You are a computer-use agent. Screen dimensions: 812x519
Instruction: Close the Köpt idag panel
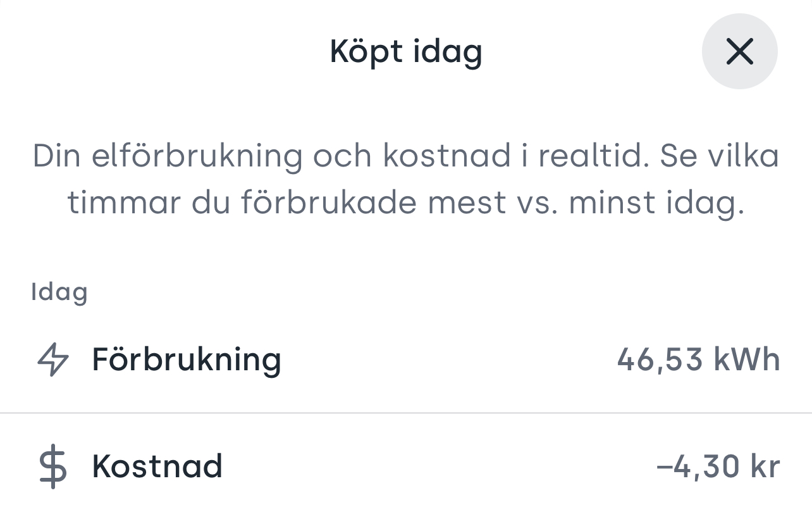(x=739, y=51)
